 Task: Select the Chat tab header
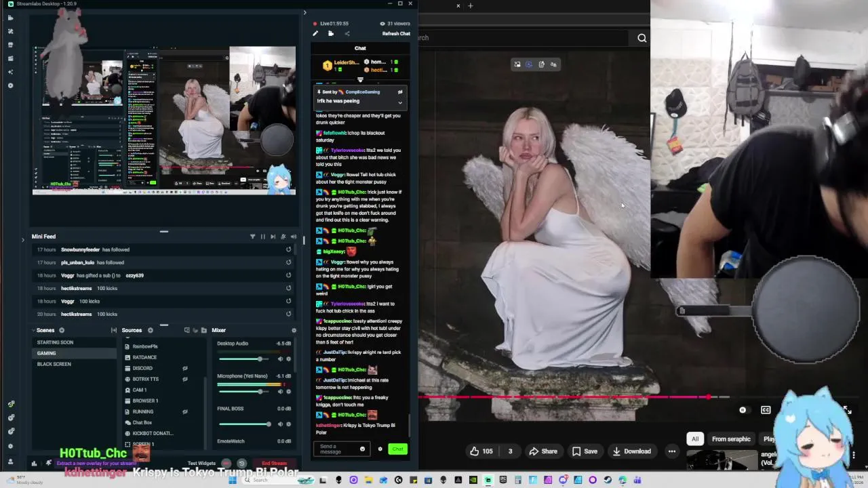[360, 48]
